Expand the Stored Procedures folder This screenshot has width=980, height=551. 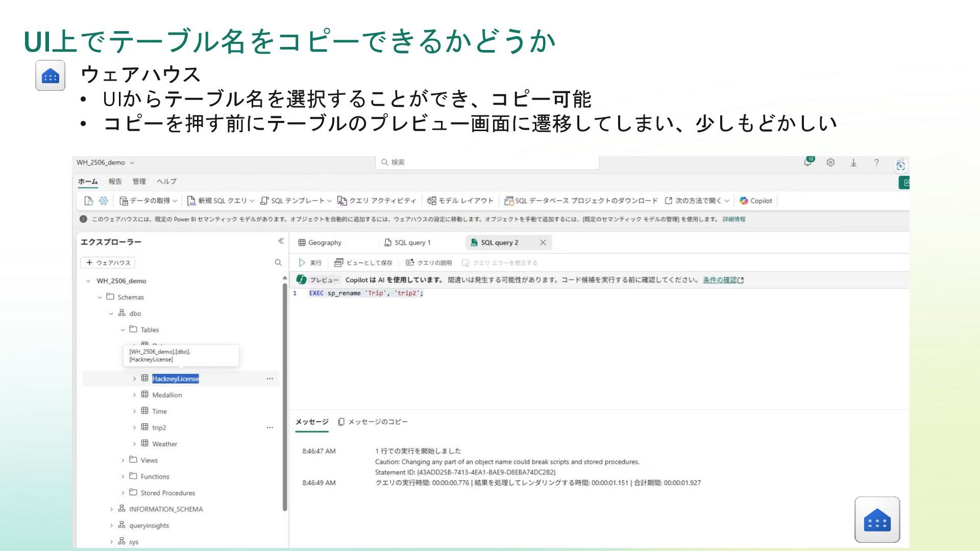(x=122, y=493)
